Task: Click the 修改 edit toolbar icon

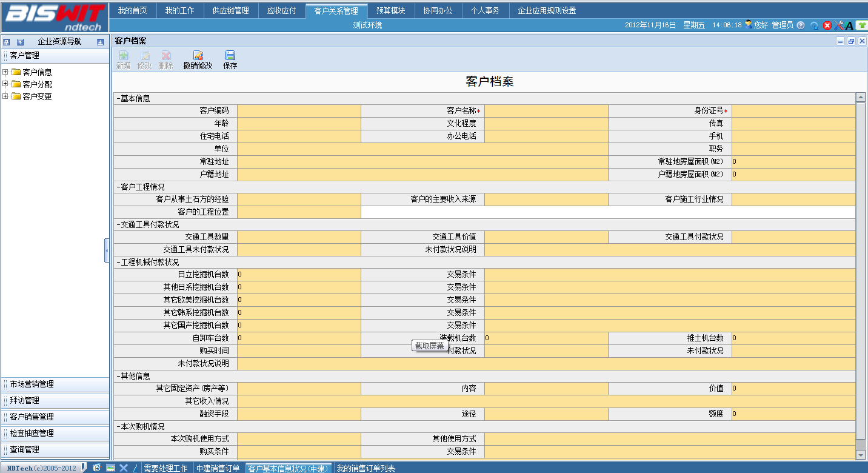Action: click(x=145, y=56)
